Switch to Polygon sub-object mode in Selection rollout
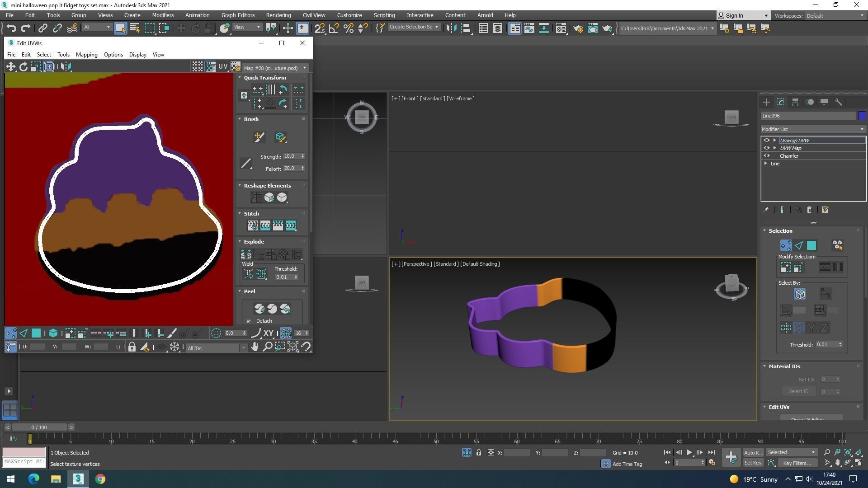The width and height of the screenshot is (868, 488). tap(811, 245)
